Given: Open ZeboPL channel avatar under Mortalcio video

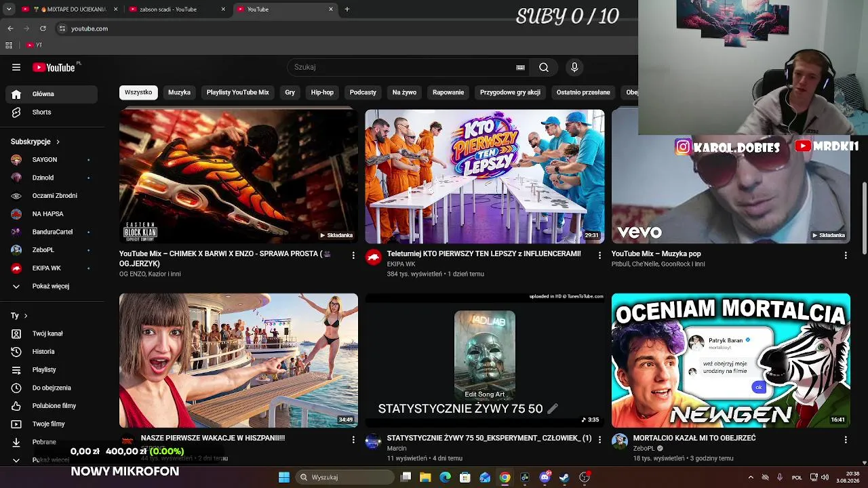Looking at the screenshot, I should 620,441.
